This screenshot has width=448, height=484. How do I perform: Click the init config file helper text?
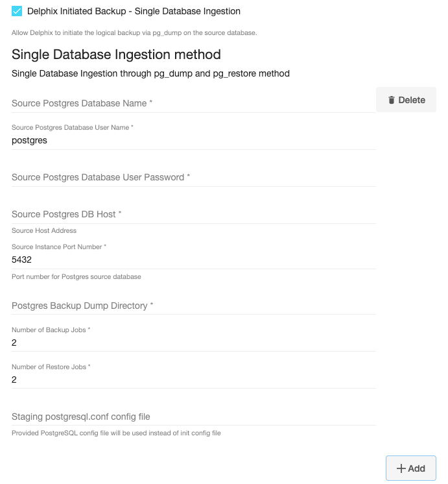pyautogui.click(x=116, y=433)
